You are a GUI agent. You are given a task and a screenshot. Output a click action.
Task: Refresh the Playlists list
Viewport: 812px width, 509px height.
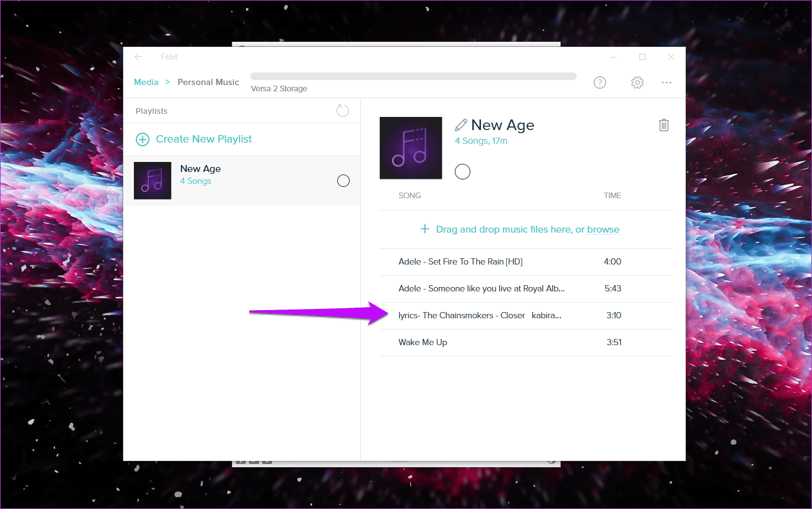[x=343, y=111]
